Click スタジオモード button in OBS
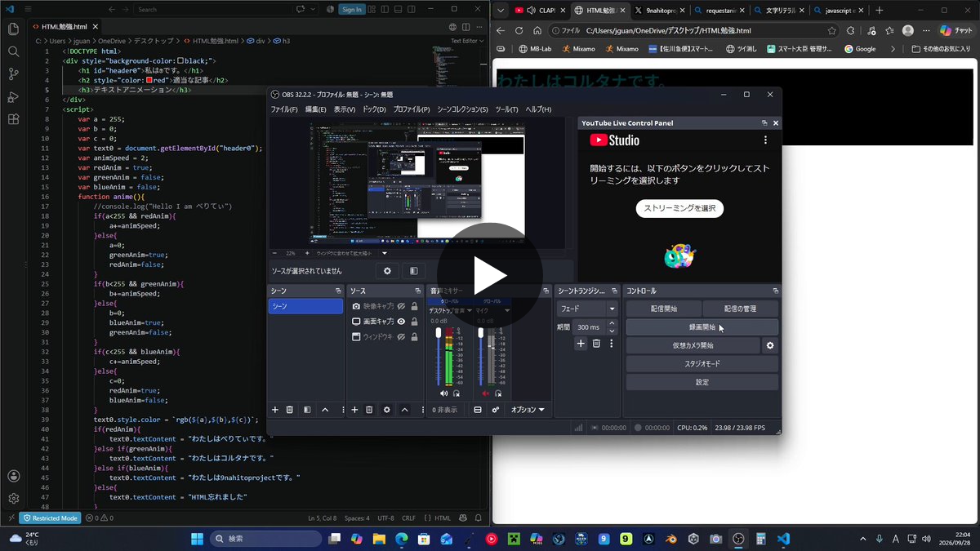The image size is (980, 551). coord(702,364)
